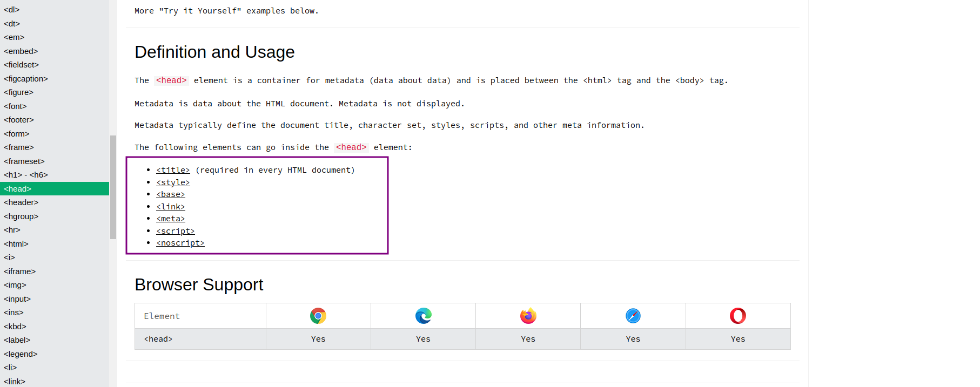Select <iframe> from the sidebar
This screenshot has width=980, height=387.
pyautogui.click(x=20, y=271)
